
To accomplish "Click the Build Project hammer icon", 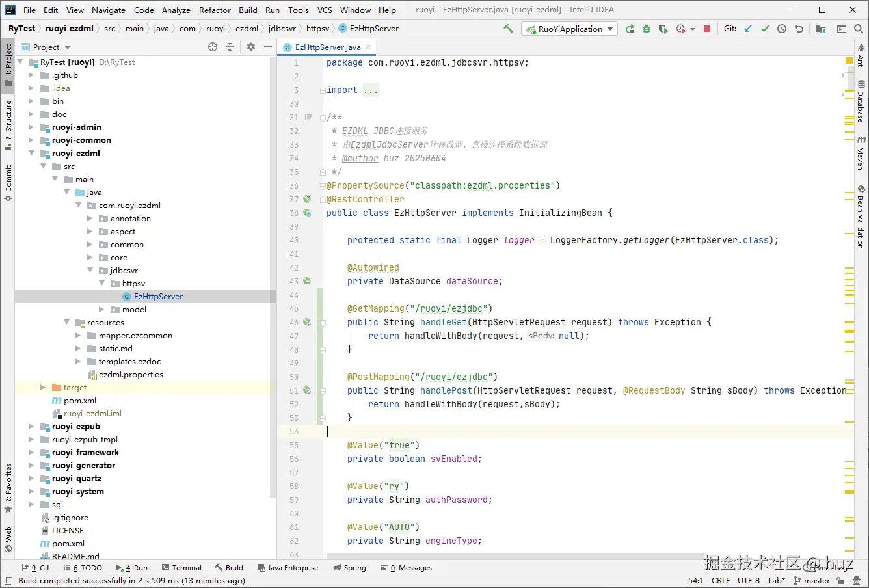I will 508,29.
